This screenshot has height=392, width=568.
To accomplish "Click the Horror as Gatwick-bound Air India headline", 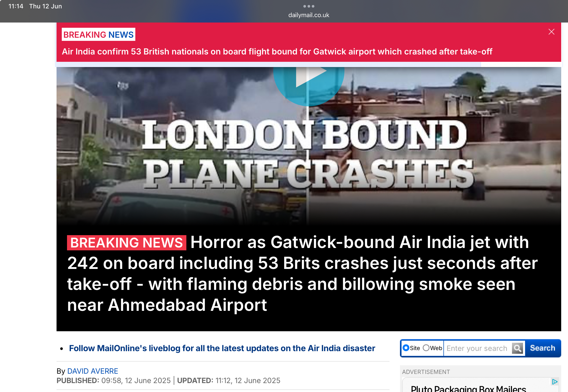I will pos(302,274).
